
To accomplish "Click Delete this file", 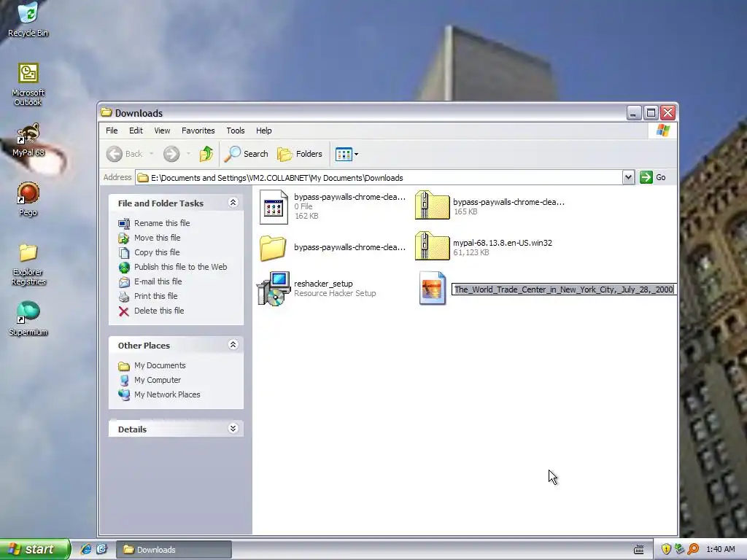I will pyautogui.click(x=158, y=311).
